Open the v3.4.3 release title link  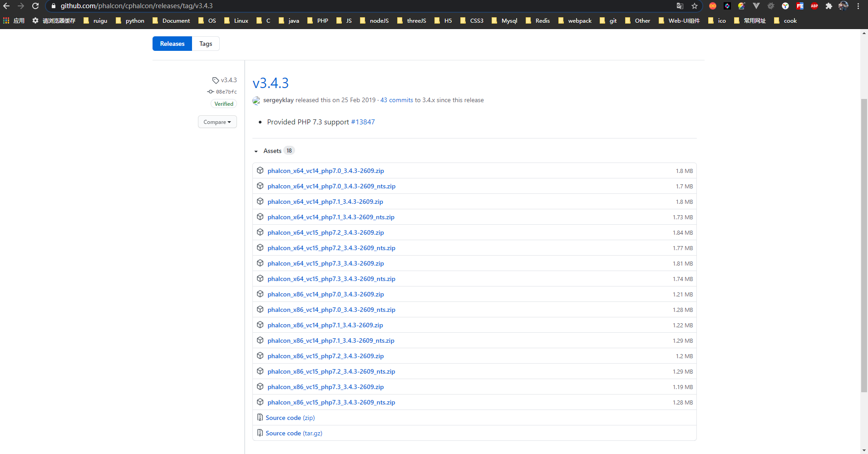click(x=271, y=83)
